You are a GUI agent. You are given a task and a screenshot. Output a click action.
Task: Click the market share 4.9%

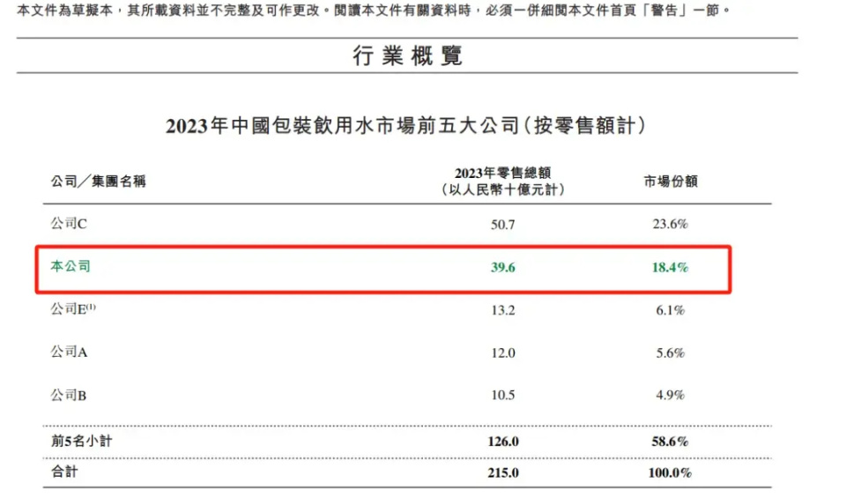670,395
